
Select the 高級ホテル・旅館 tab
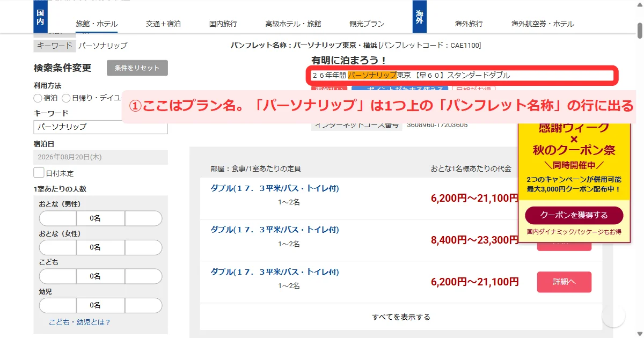tap(293, 24)
